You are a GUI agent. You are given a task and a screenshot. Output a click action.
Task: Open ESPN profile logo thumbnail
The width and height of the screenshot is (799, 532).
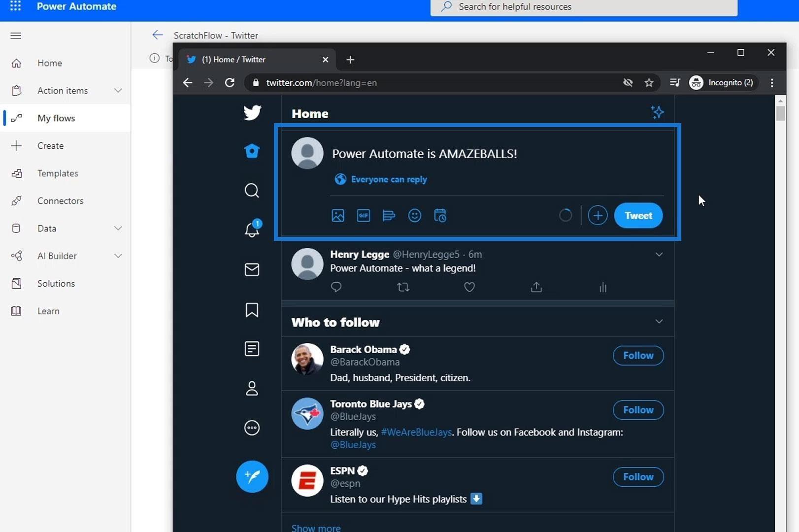tap(307, 480)
